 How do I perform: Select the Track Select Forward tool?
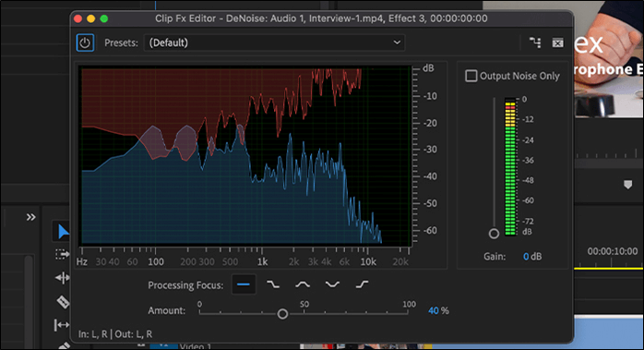[62, 255]
